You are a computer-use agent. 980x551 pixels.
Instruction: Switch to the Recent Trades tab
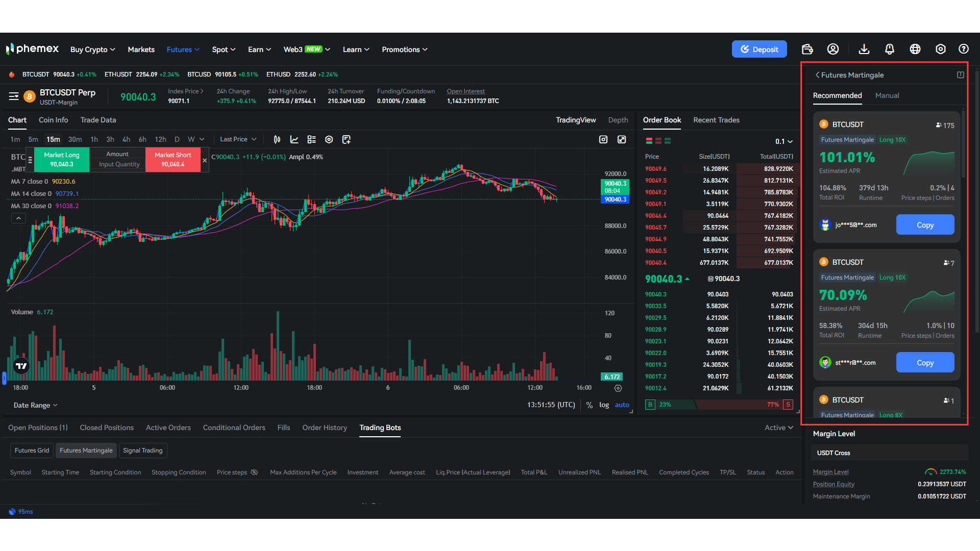coord(716,120)
